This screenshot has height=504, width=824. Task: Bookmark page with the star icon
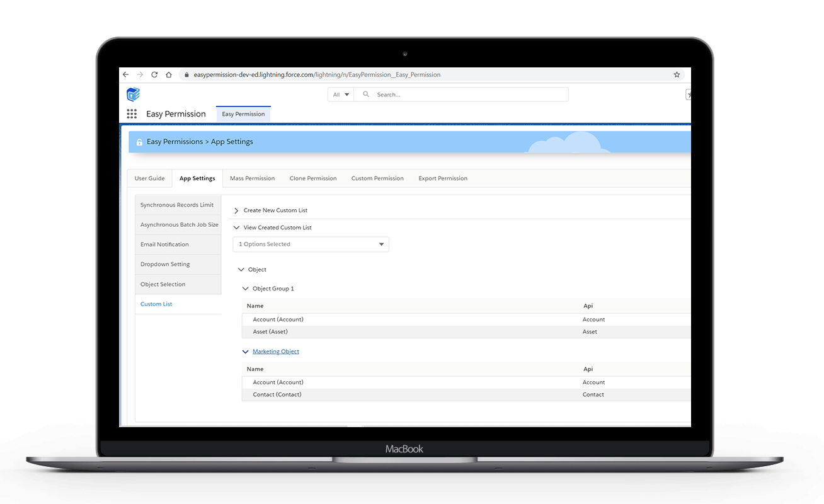point(677,74)
